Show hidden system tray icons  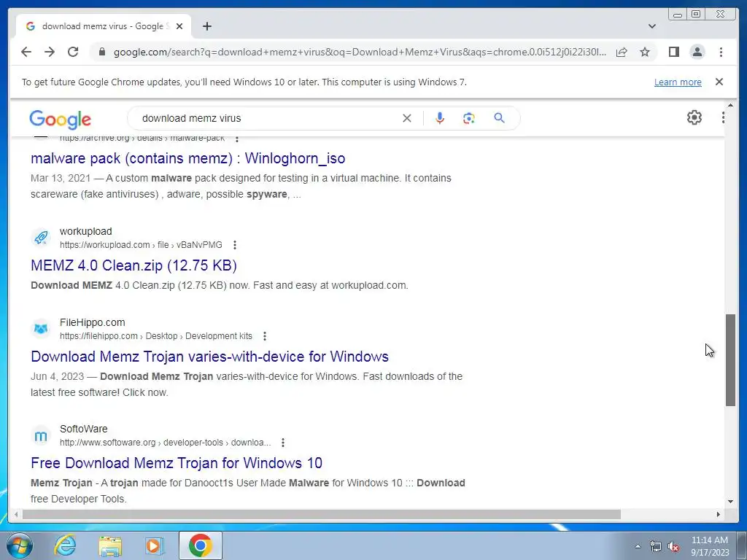[x=638, y=547]
